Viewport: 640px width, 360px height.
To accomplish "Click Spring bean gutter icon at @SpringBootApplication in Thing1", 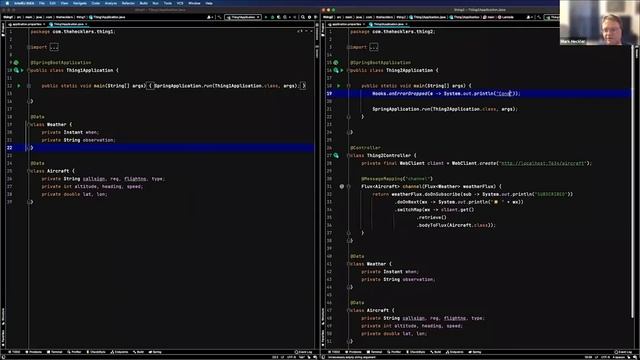I will click(x=16, y=62).
